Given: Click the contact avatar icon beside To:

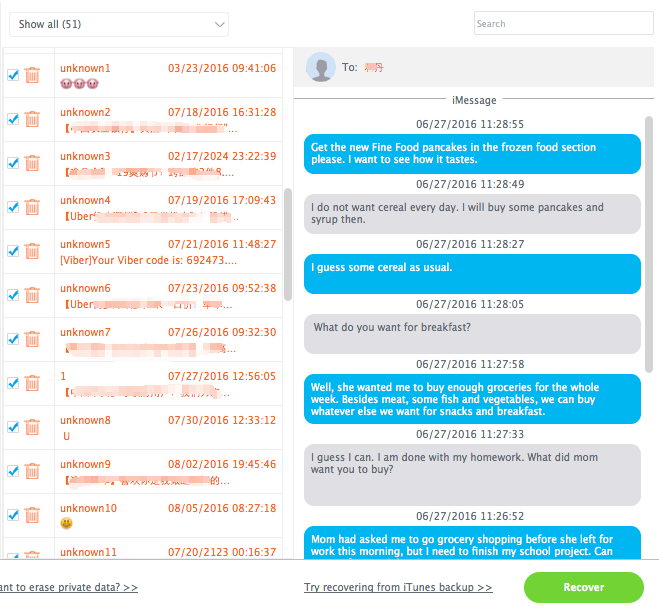Looking at the screenshot, I should click(321, 67).
